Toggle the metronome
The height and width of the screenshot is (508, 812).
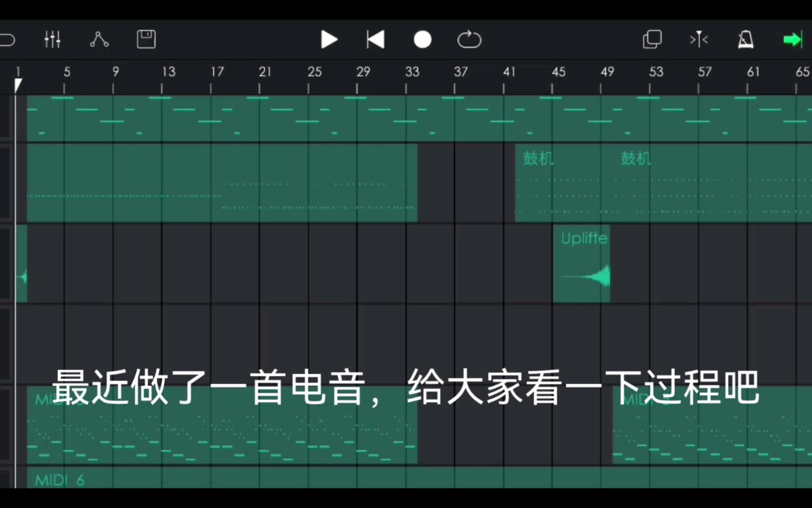(746, 40)
